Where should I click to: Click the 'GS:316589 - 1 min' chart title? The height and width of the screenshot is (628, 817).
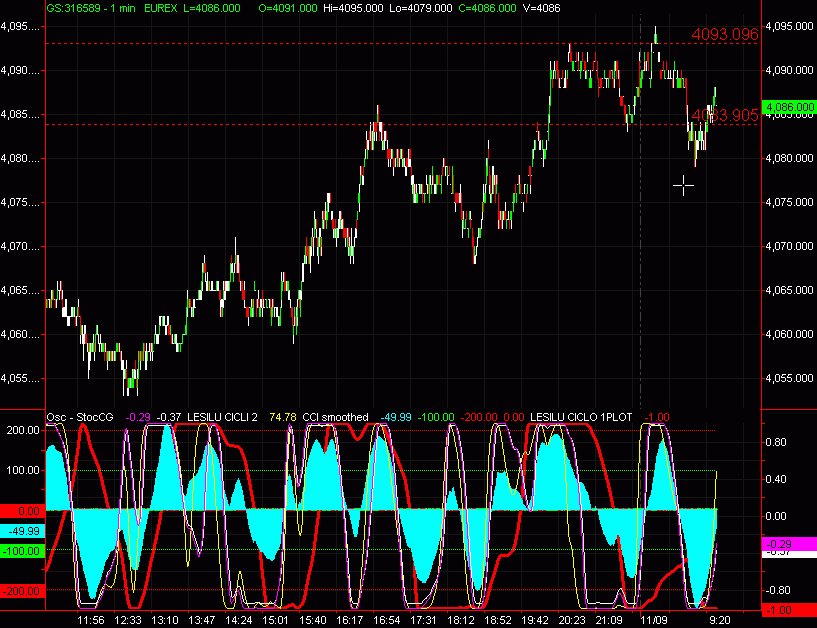click(x=91, y=8)
